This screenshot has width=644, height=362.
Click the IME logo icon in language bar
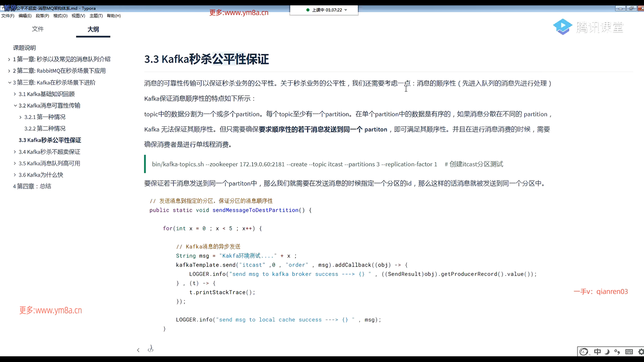tap(584, 352)
